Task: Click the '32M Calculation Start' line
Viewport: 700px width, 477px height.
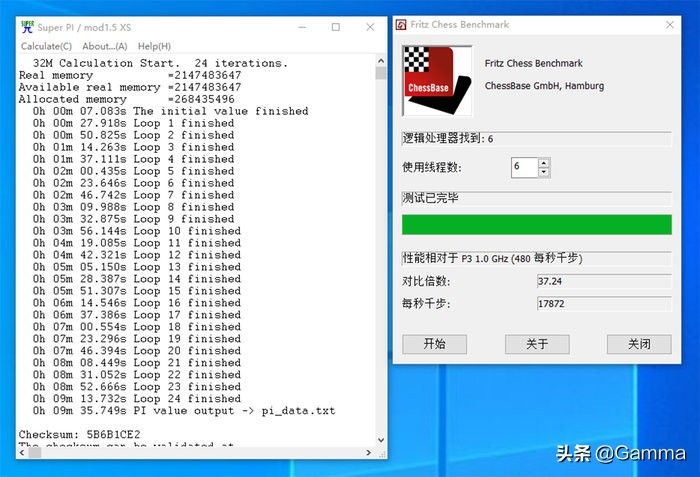Action: tap(160, 63)
